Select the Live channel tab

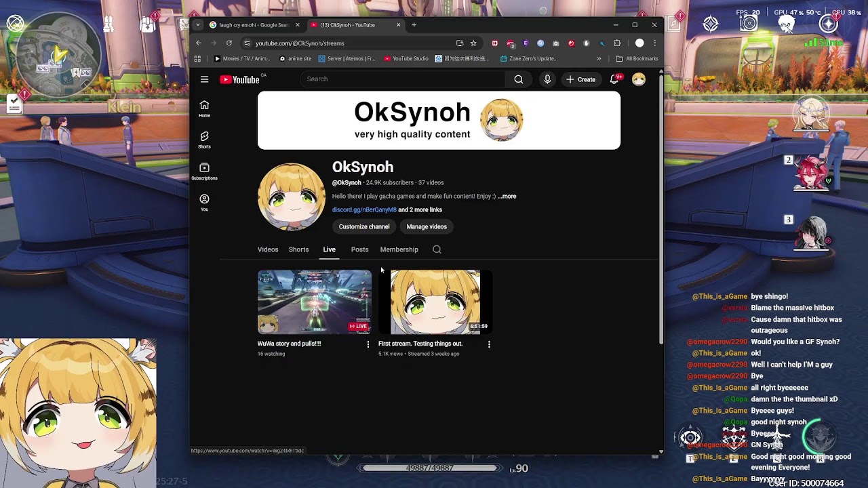[x=329, y=249]
